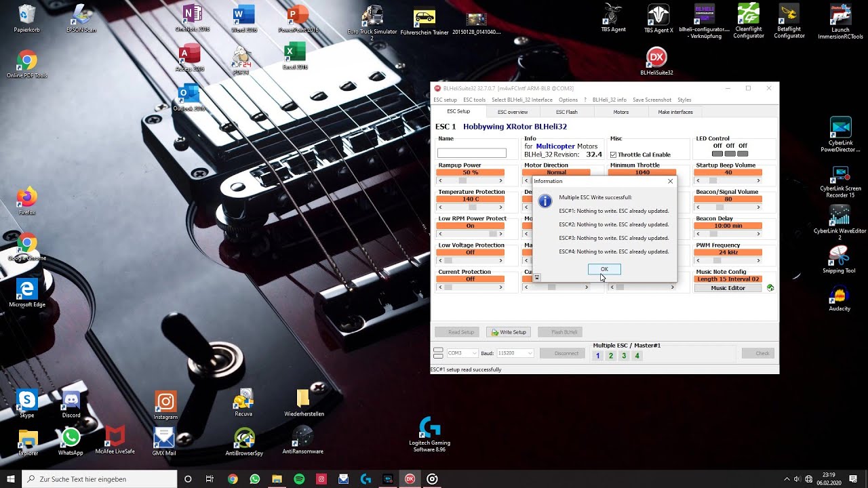
Task: Click Save Screenshot in the menu bar
Action: pos(652,100)
